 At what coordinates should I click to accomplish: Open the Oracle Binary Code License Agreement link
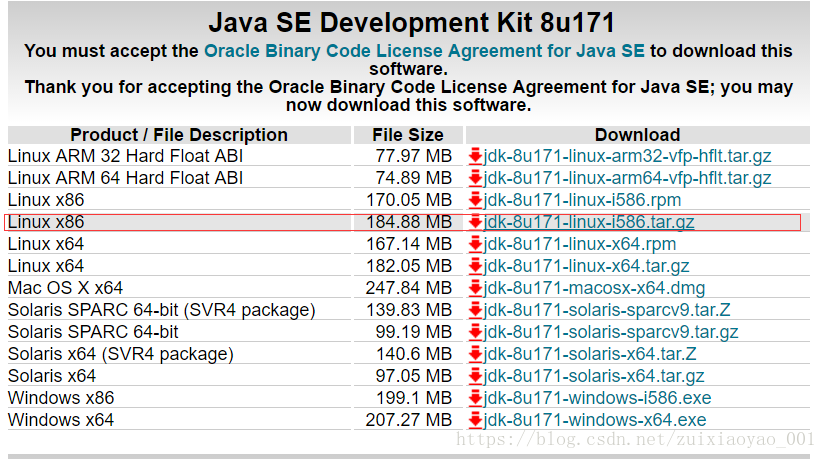[424, 51]
